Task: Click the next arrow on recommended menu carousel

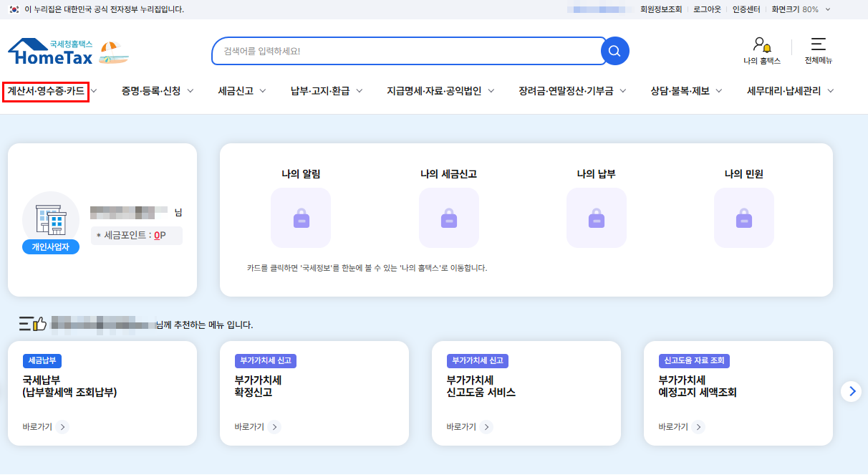Action: coord(851,390)
